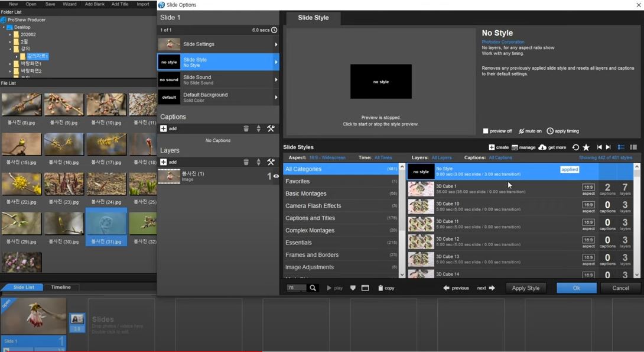Go to next slide arrow

pos(492,288)
